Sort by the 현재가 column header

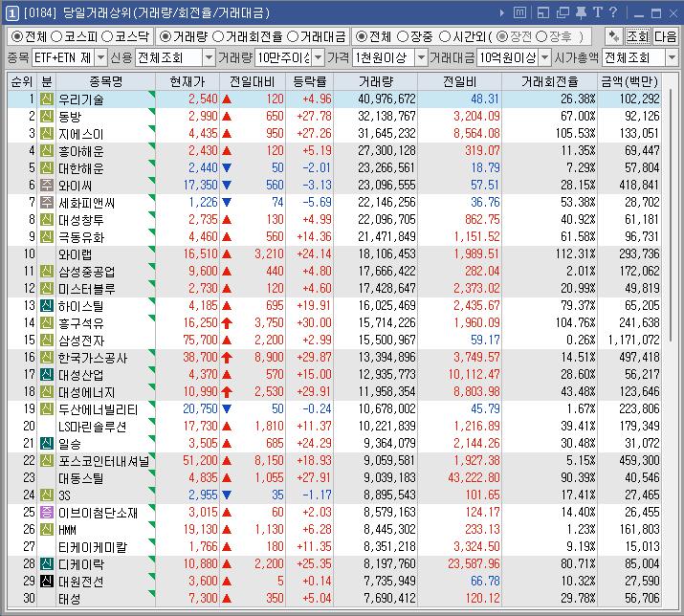coord(188,81)
